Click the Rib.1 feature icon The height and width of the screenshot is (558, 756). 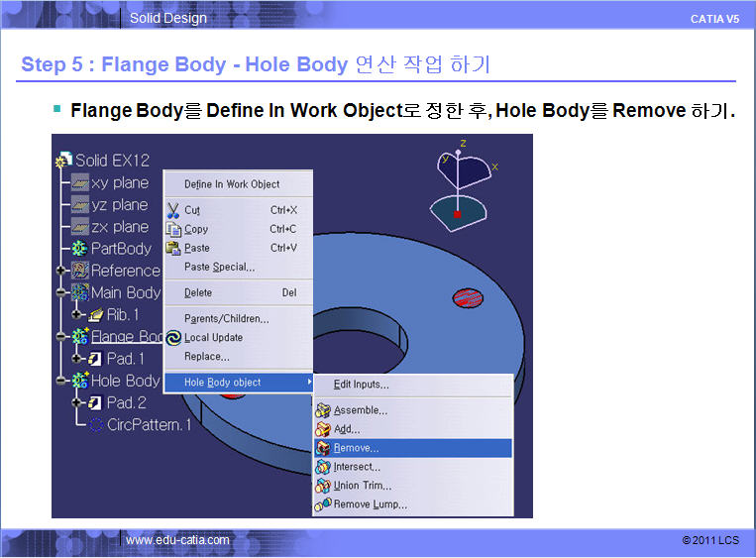coord(96,315)
